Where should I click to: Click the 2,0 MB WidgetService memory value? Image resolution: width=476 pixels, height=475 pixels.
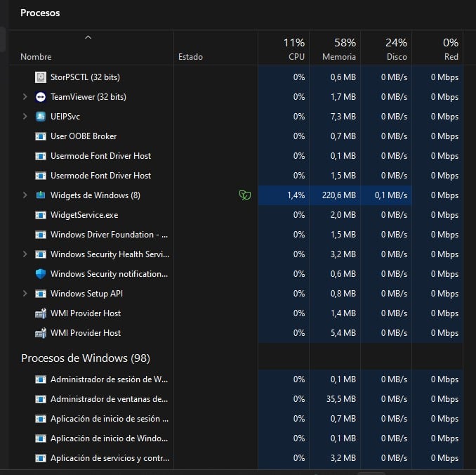(x=343, y=215)
